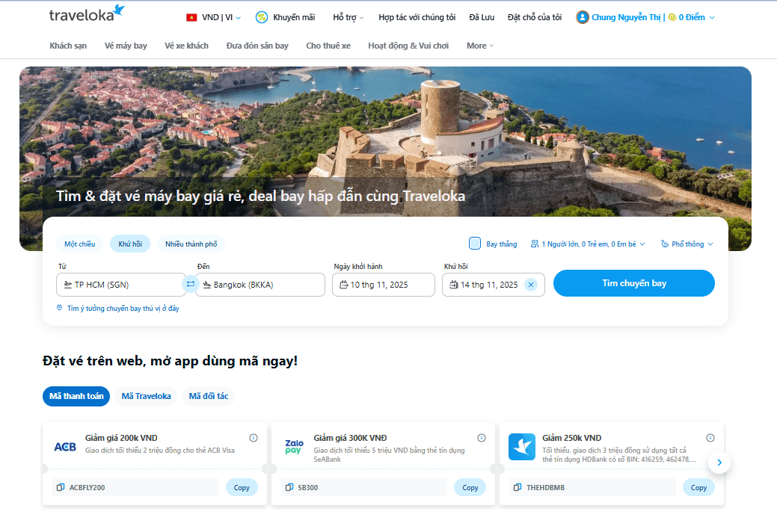Click the Khuyến mãi percent icon
777x532 pixels.
pos(262,17)
